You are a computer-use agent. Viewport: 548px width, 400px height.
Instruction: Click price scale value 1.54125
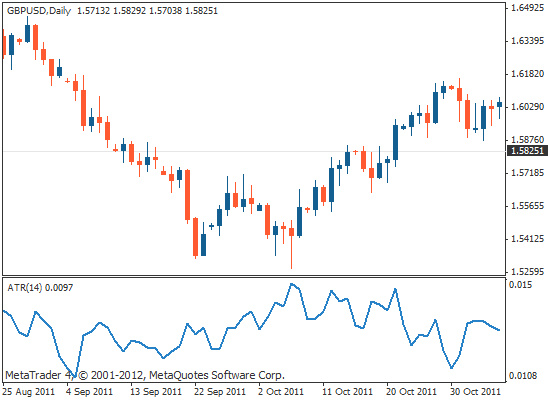[527, 239]
